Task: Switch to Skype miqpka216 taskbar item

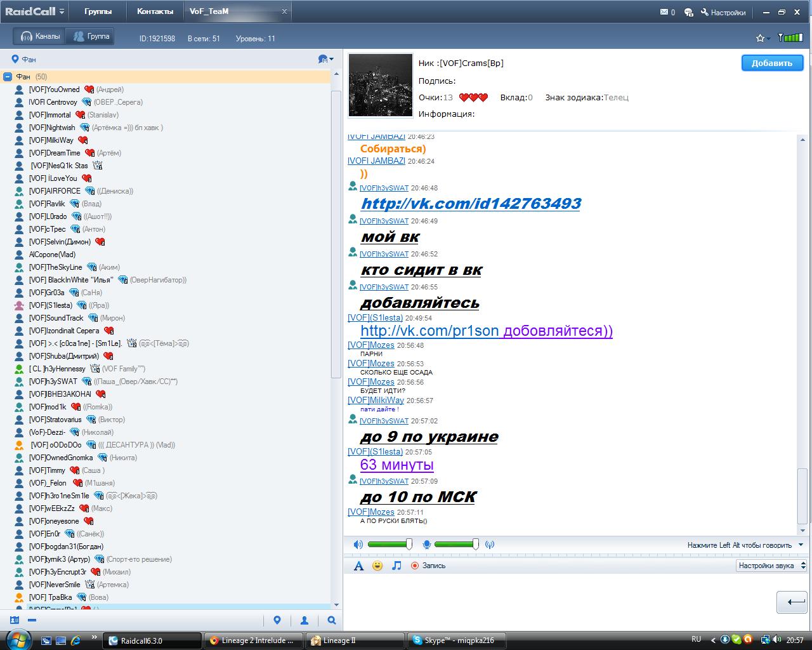Action: pyautogui.click(x=455, y=640)
